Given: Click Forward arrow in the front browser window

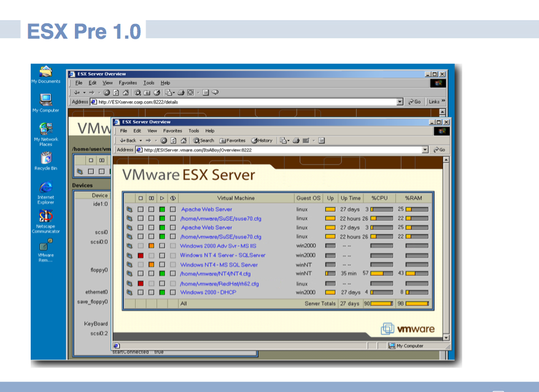Looking at the screenshot, I should pyautogui.click(x=148, y=140).
